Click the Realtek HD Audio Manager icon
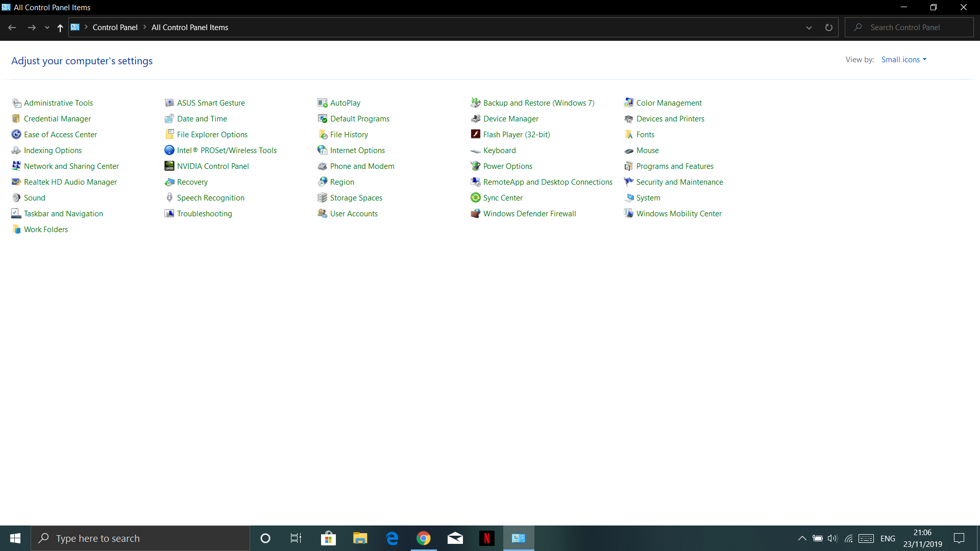Viewport: 980px width, 551px height. point(16,182)
